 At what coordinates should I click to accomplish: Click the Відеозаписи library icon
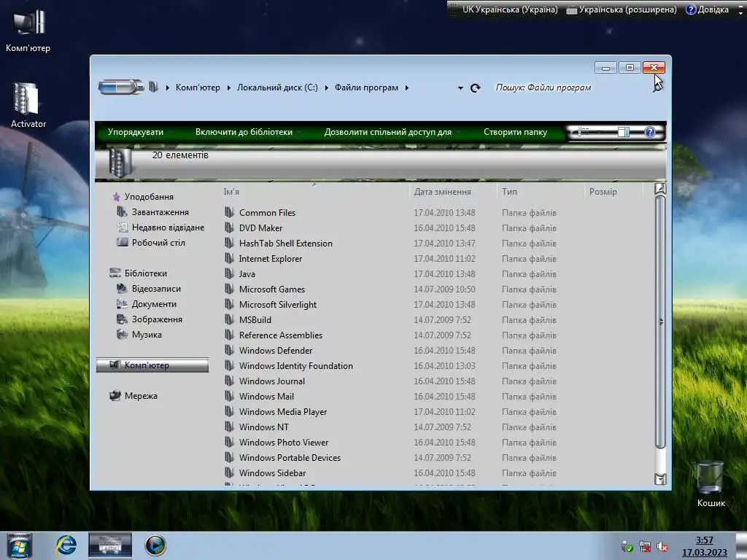(122, 289)
